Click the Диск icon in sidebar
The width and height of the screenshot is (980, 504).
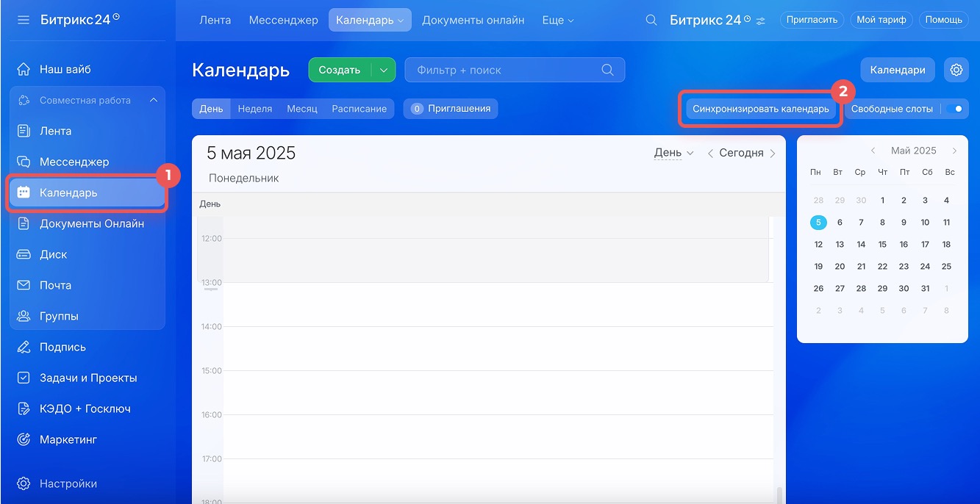[24, 254]
